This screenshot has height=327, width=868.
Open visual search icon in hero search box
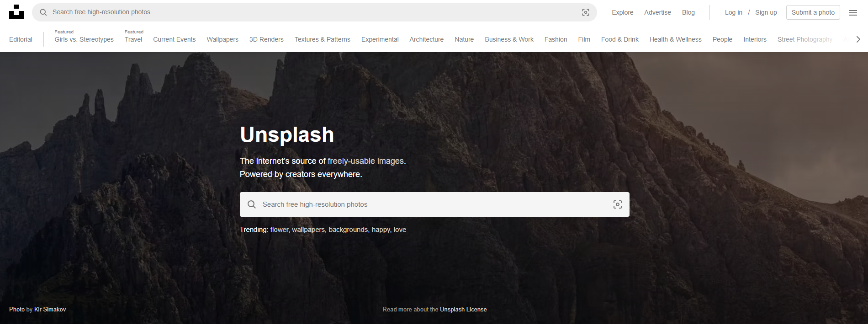click(x=618, y=204)
